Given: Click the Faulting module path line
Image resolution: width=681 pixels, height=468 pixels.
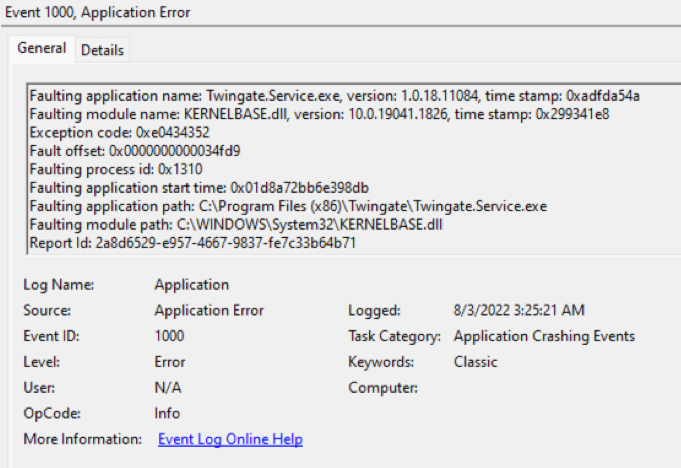Looking at the screenshot, I should click(x=236, y=225).
